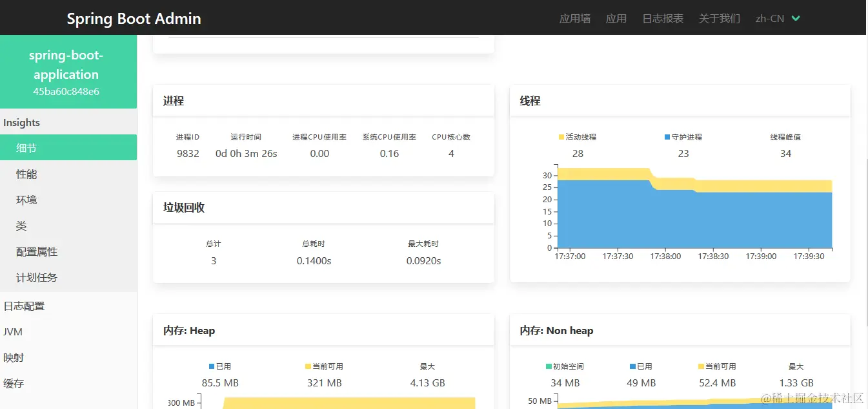The width and height of the screenshot is (868, 409).
Task: Click the 进程 panel title
Action: (x=174, y=101)
